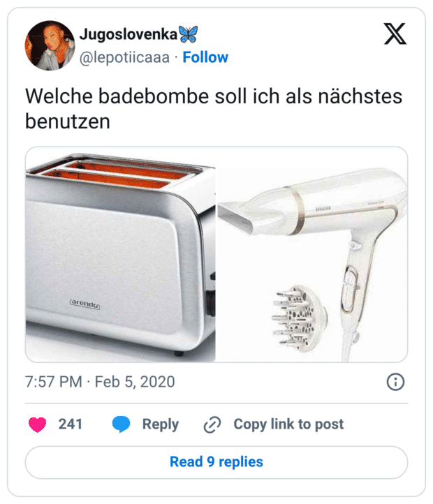Click the Reply label
The image size is (433, 504).
[161, 424]
